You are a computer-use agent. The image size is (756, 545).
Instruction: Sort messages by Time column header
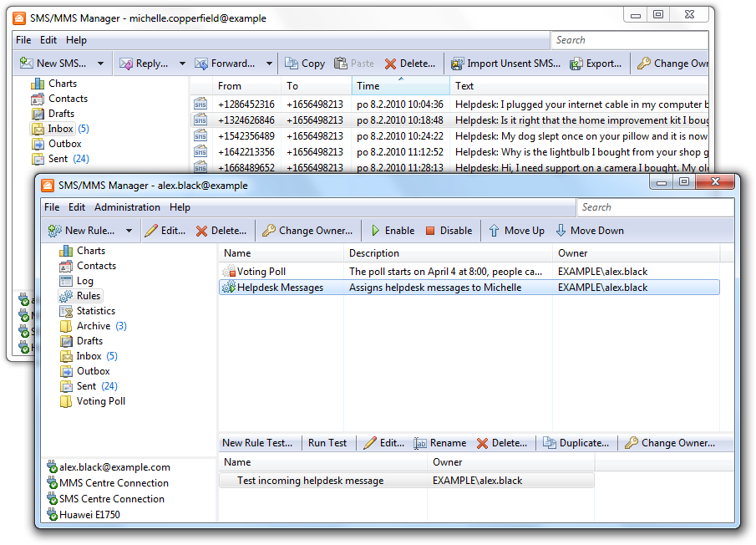click(401, 86)
